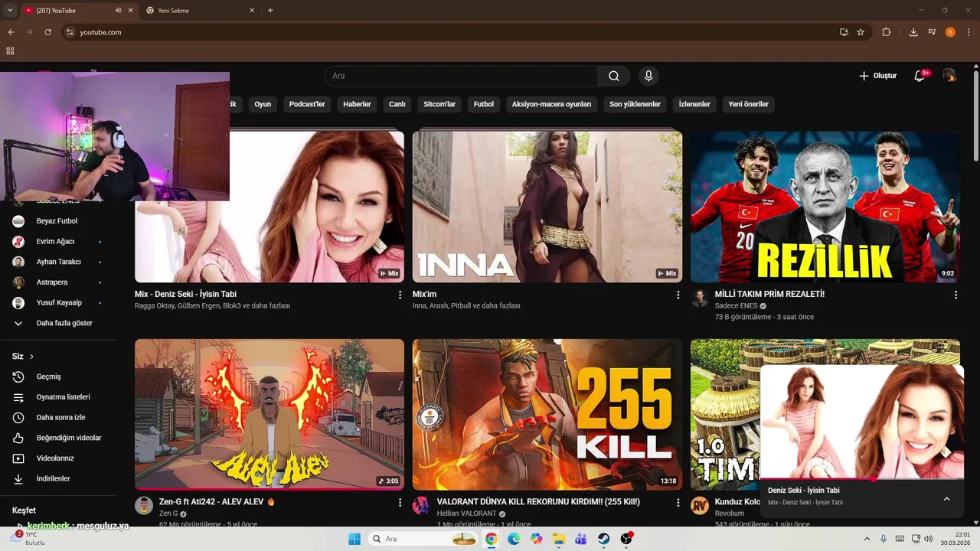Select the Podcast'ler filter chip

pos(307,104)
